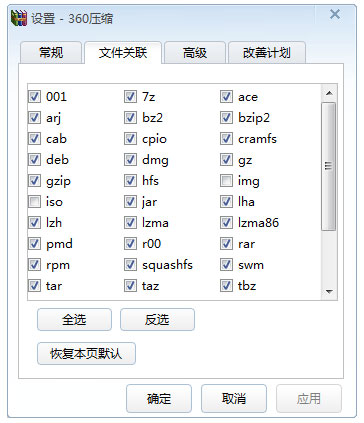Screen dimensions: 364x423
Task: Uncheck the lha checkbox
Action: pos(226,202)
